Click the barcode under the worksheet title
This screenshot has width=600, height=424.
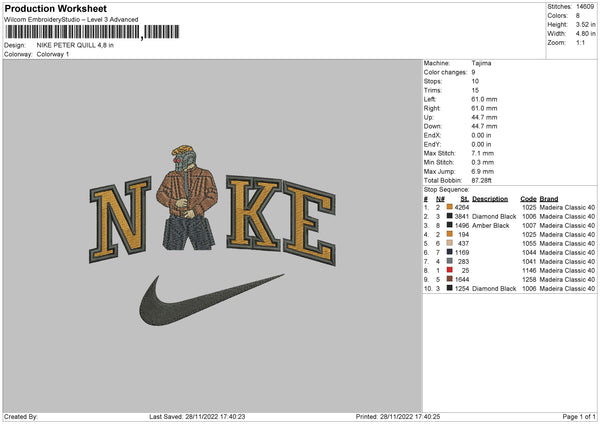(92, 32)
